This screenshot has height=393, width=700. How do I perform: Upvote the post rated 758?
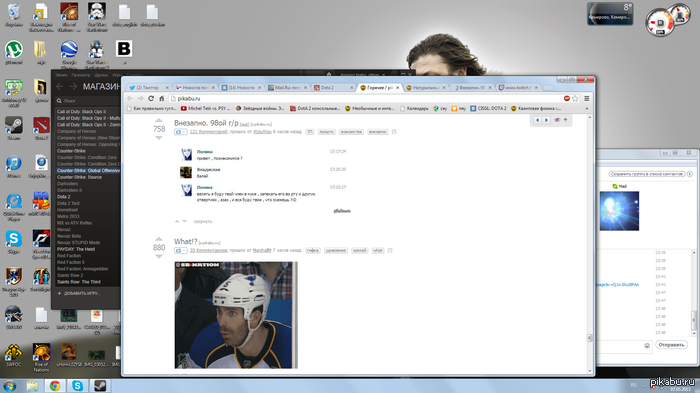pyautogui.click(x=159, y=120)
